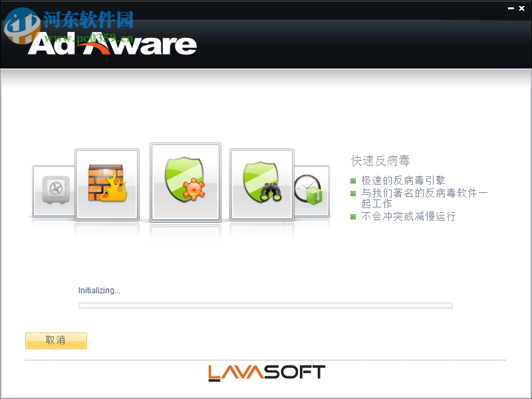Click the Lavasoft logo
532x399 pixels.
coord(265,372)
